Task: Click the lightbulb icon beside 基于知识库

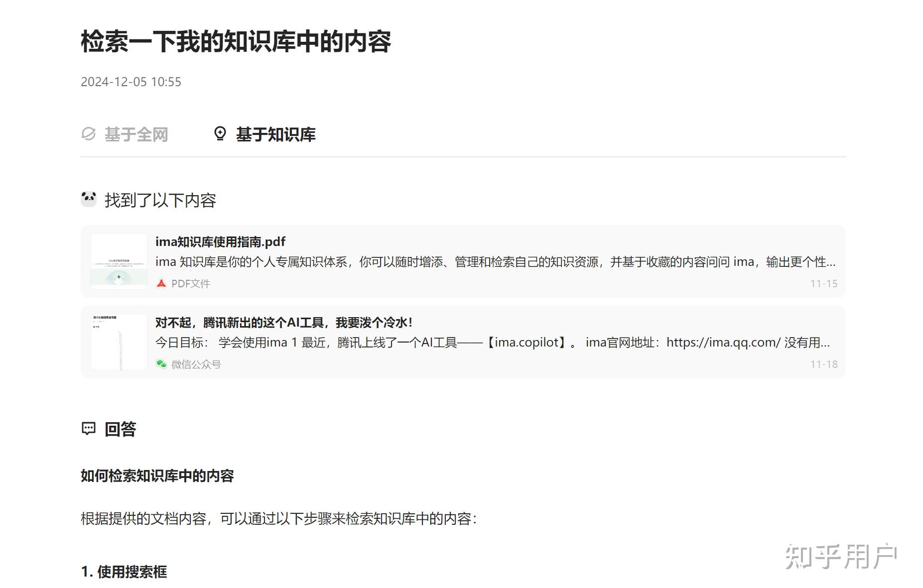Action: tap(221, 134)
